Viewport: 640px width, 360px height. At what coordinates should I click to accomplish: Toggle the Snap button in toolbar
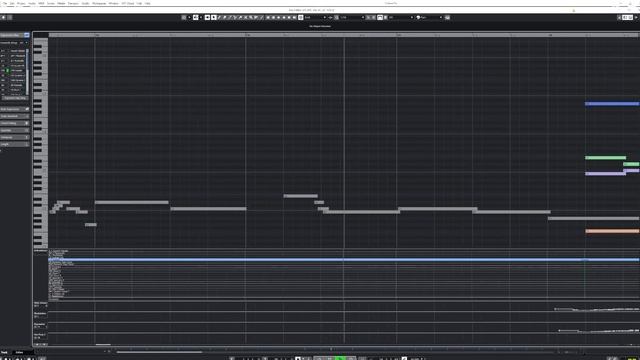pos(301,18)
